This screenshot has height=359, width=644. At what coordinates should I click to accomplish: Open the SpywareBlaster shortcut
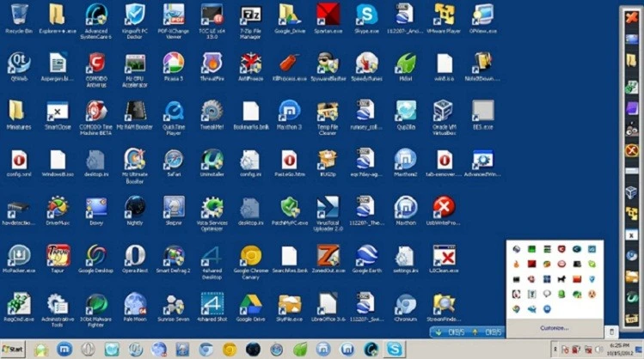tap(328, 66)
